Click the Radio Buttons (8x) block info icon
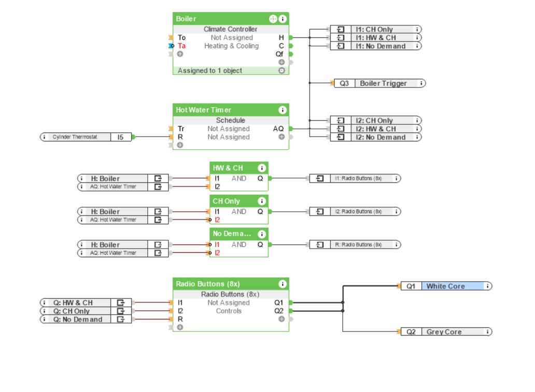Viewport: 535px width, 392px height. point(283,284)
